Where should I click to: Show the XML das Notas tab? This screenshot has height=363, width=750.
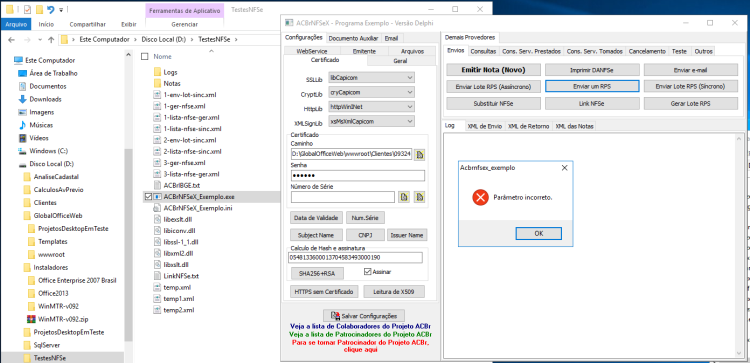[x=574, y=126]
